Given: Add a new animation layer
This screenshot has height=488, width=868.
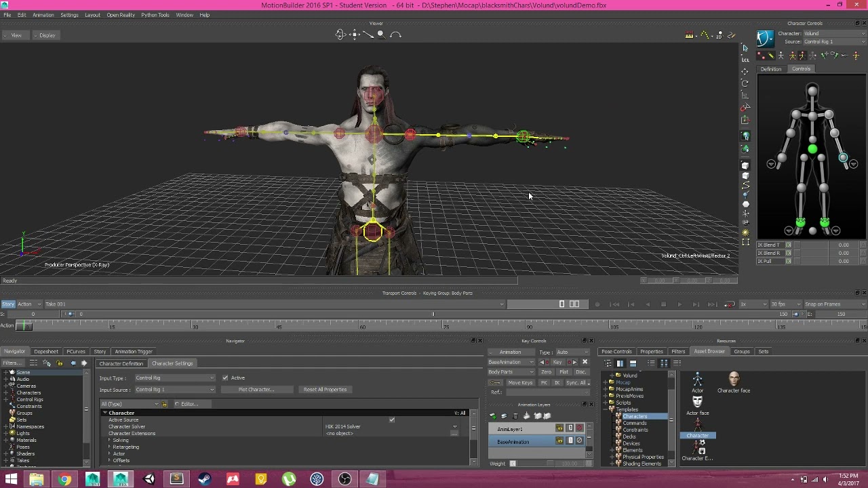Looking at the screenshot, I should point(493,416).
